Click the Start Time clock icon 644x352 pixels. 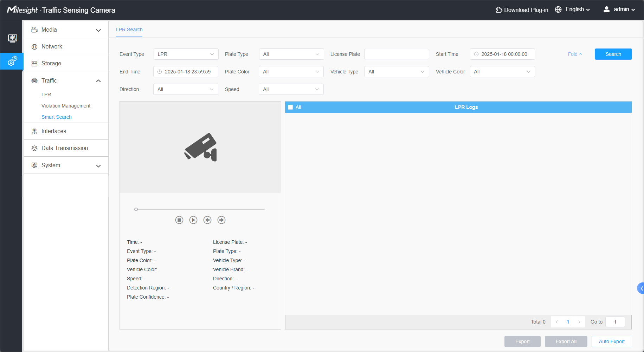click(476, 54)
